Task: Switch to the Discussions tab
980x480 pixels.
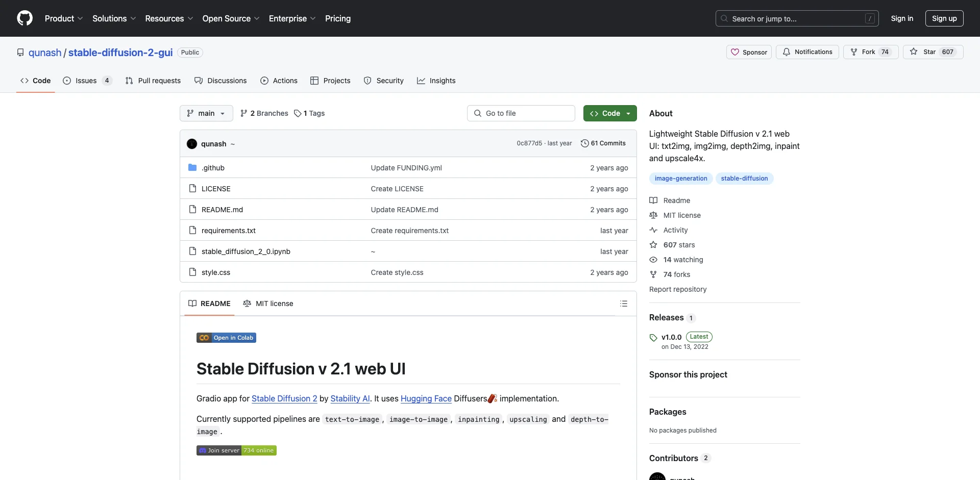Action: (x=220, y=81)
